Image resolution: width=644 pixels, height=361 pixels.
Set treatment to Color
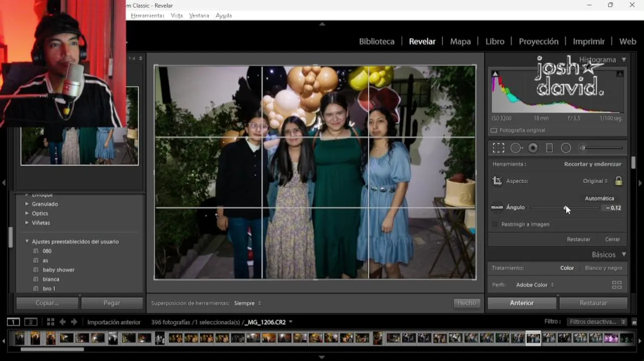[567, 268]
